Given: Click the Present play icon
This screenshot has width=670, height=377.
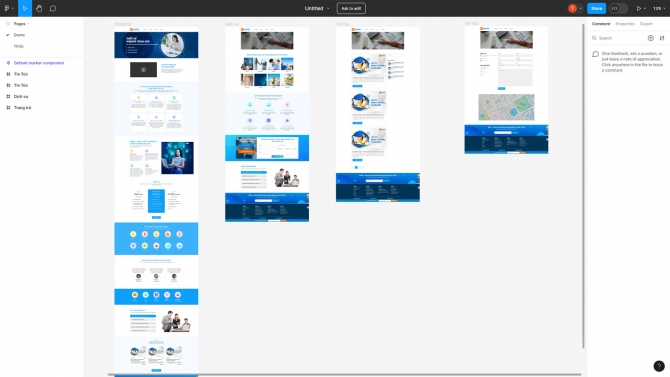Looking at the screenshot, I should coord(638,8).
